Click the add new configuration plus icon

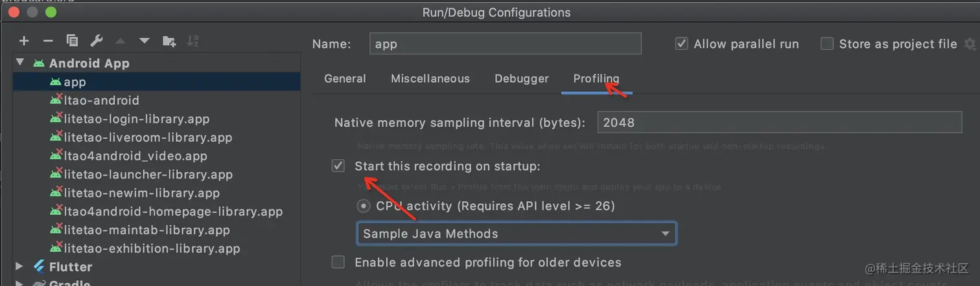click(24, 41)
